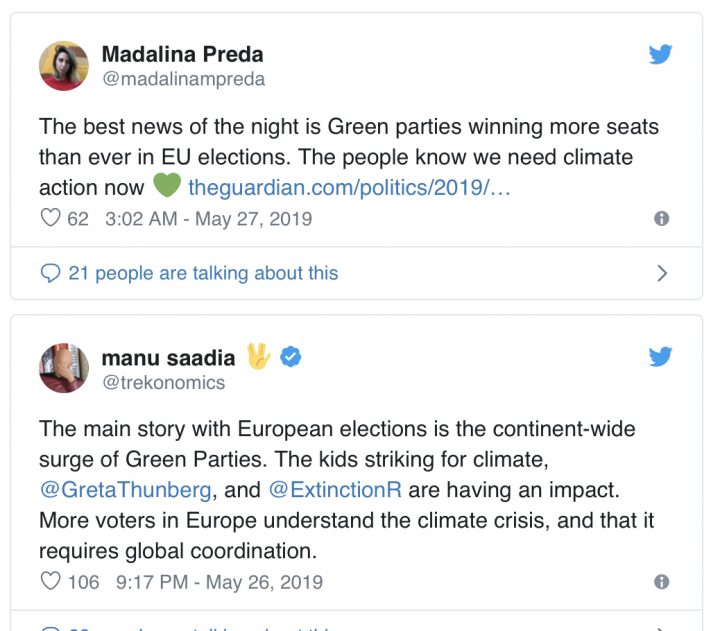The image size is (720, 631).
Task: Click the Twitter bird icon on Madalina's tweet
Action: click(660, 54)
